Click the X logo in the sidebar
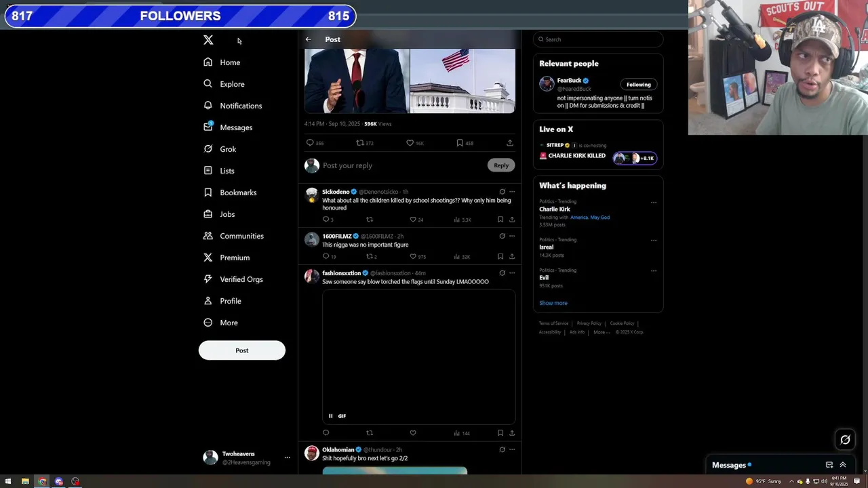Screen dimensions: 868x488 coord(208,40)
